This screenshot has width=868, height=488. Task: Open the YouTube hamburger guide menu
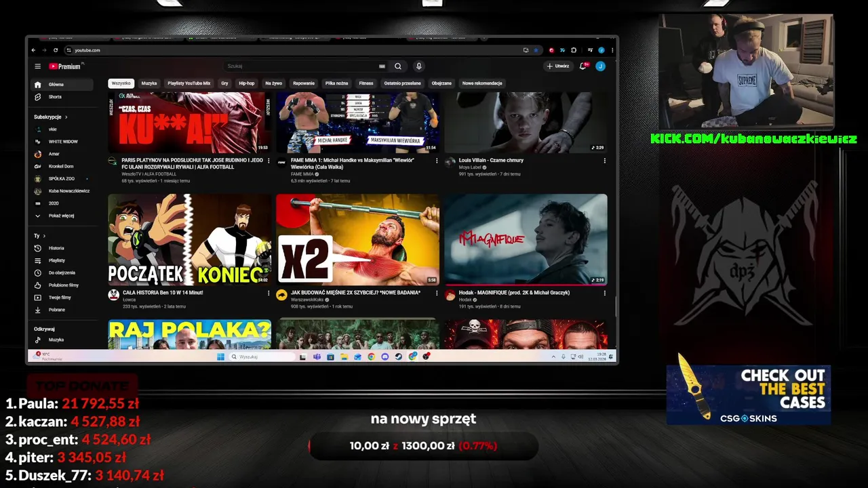(38, 66)
